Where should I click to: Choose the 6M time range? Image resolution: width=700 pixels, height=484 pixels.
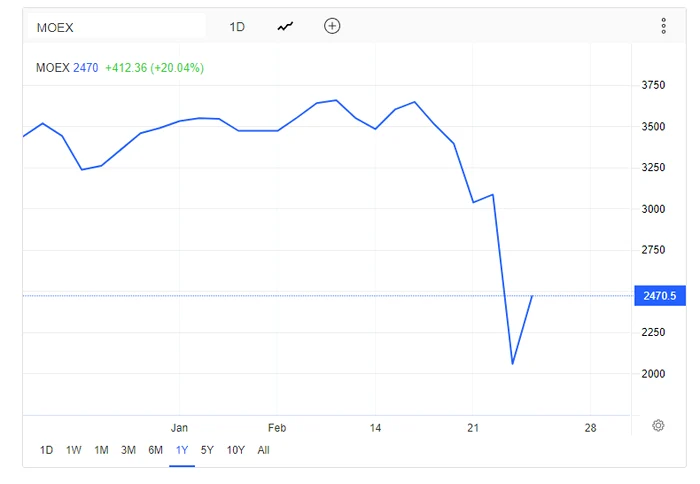point(156,450)
